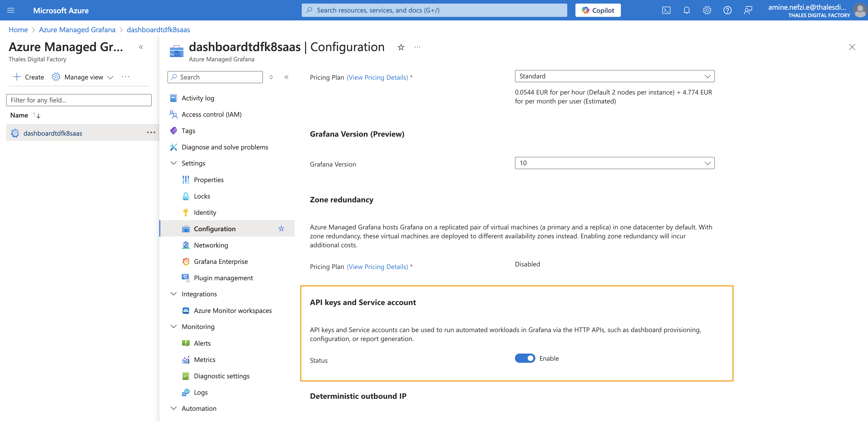Open Copilot from the header
This screenshot has width=868, height=421.
click(598, 10)
